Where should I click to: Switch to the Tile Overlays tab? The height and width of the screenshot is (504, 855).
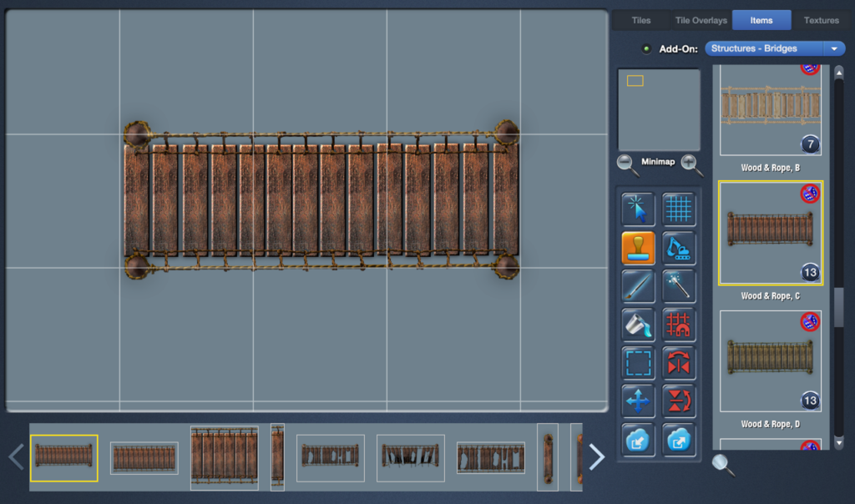tap(701, 20)
